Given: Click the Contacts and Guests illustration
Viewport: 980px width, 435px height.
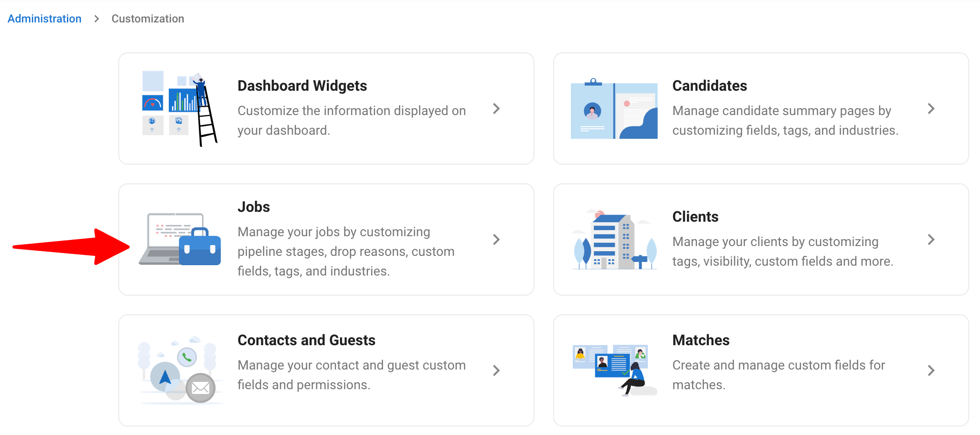Looking at the screenshot, I should click(180, 370).
